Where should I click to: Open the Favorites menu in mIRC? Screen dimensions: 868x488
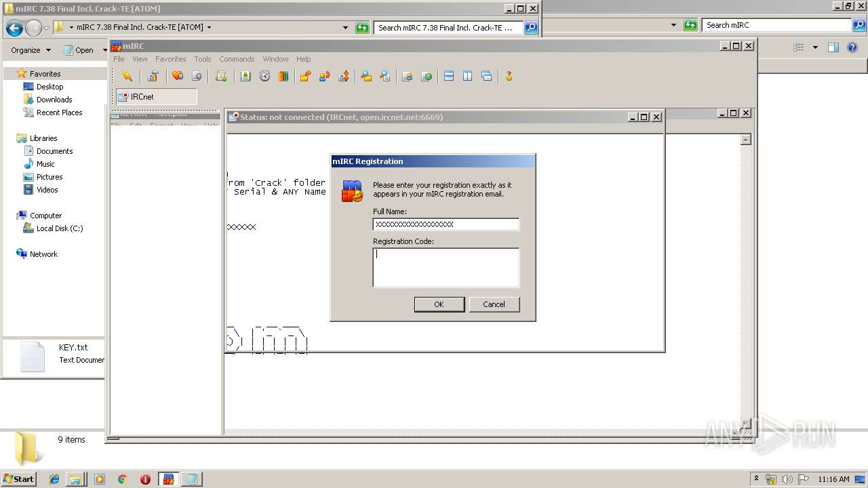170,59
